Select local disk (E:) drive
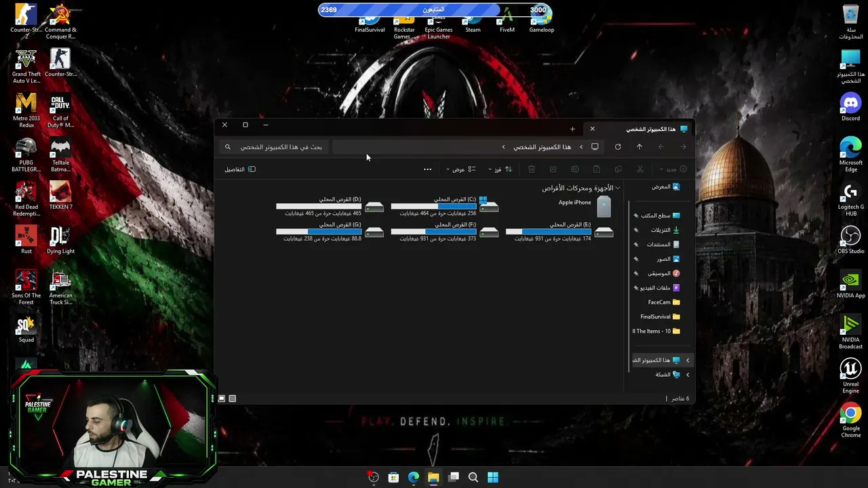 point(560,231)
